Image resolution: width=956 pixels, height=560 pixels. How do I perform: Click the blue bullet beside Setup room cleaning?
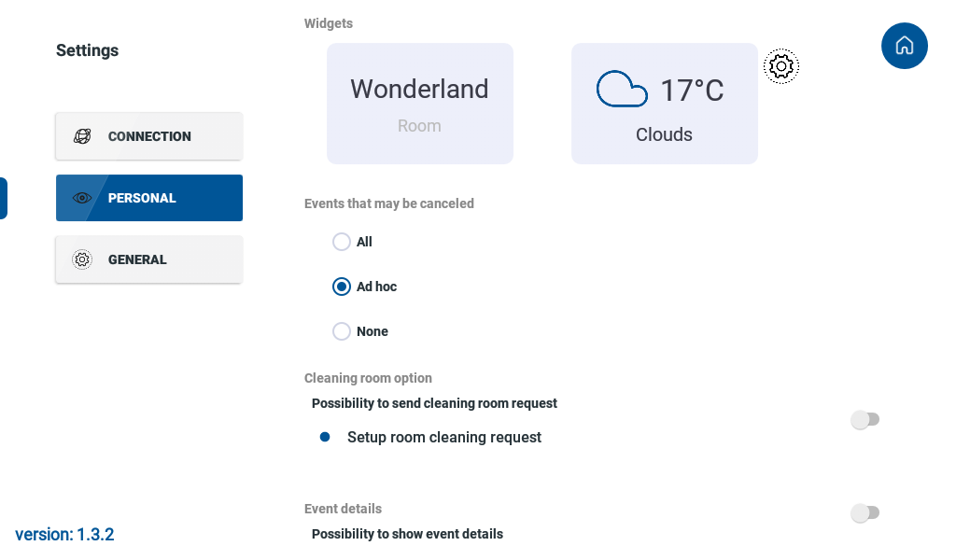pos(325,437)
